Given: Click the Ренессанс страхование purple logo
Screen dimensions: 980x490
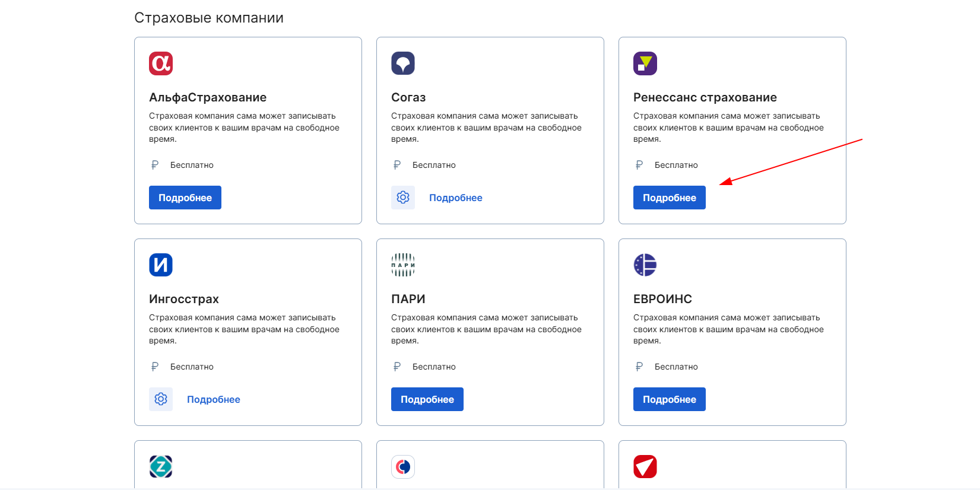Looking at the screenshot, I should pyautogui.click(x=645, y=63).
